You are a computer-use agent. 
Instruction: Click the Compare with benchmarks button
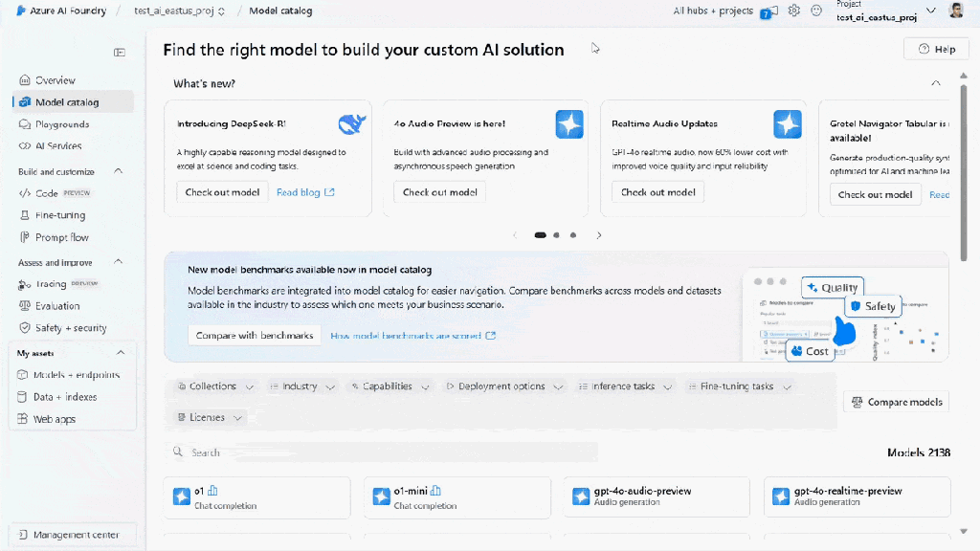pos(255,336)
